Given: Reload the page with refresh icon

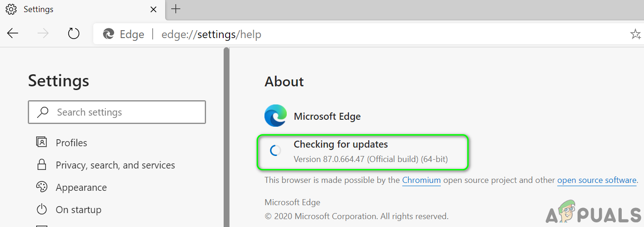Looking at the screenshot, I should pyautogui.click(x=74, y=33).
